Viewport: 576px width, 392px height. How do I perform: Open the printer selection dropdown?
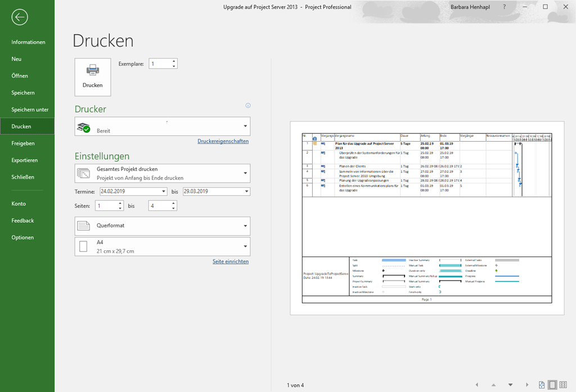[x=245, y=127]
